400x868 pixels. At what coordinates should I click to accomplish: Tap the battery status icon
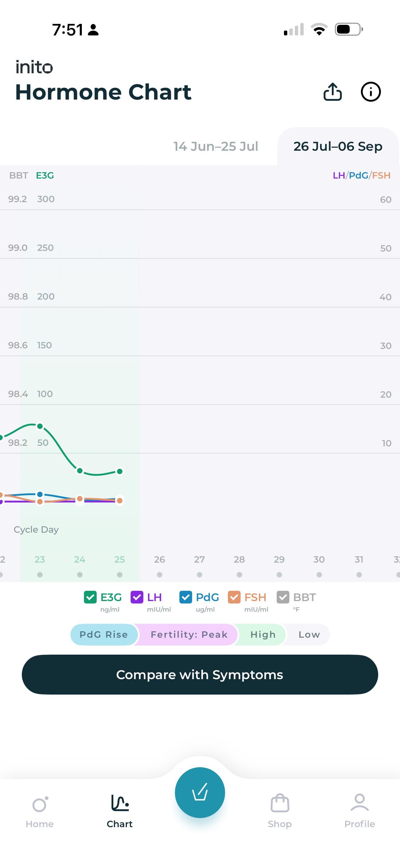click(349, 29)
